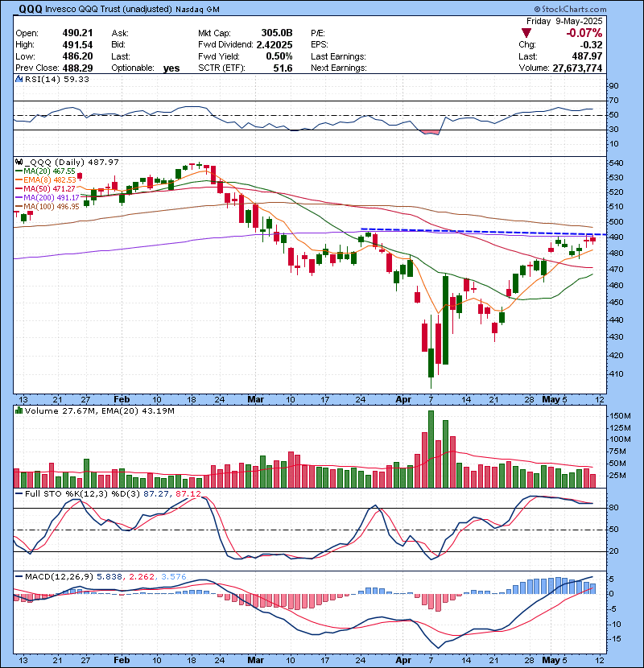Click the candlestick icon beside _QQQ (Daily)
The image size is (644, 668).
click(x=19, y=163)
